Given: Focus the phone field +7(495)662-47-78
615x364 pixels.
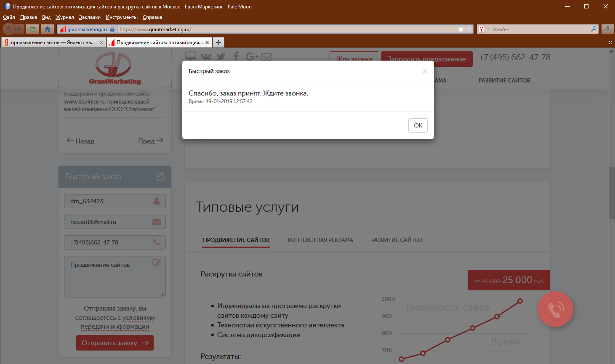Looking at the screenshot, I should click(x=115, y=242).
